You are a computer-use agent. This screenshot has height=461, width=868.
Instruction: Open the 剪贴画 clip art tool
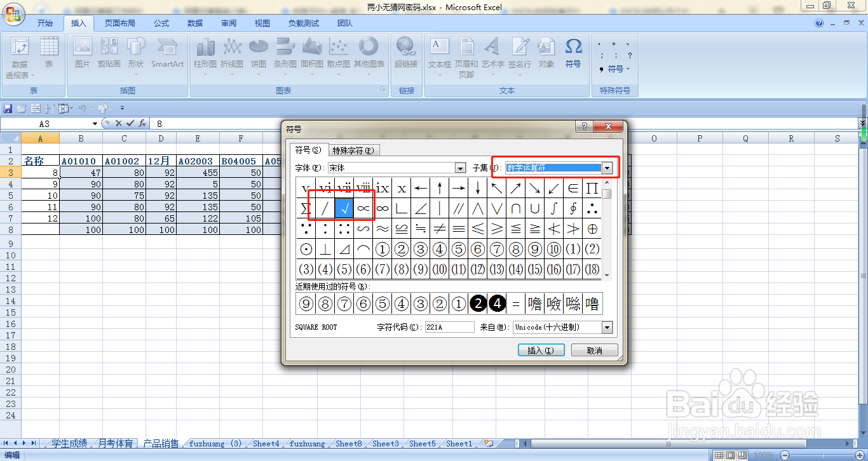[x=109, y=53]
